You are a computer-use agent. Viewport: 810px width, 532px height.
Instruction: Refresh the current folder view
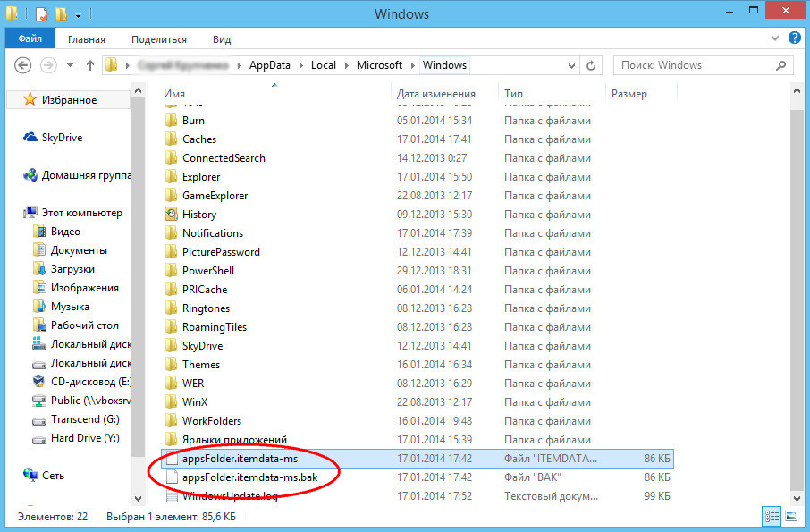591,65
